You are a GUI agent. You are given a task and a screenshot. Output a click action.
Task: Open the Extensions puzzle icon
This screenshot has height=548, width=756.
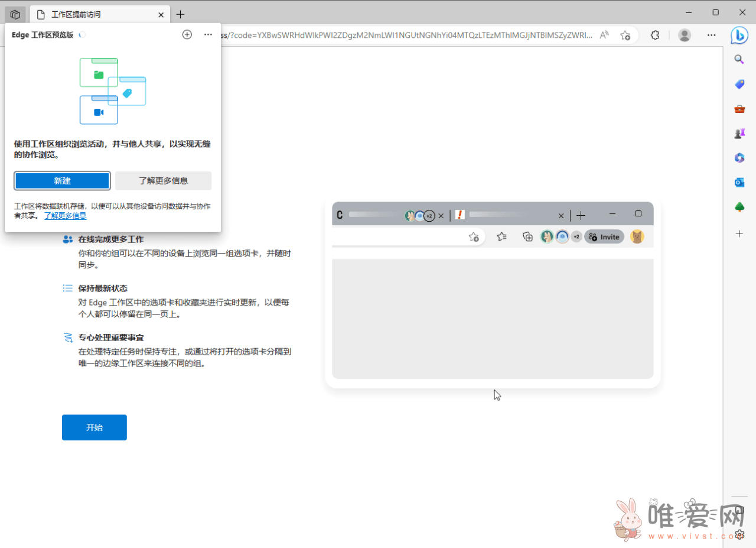pyautogui.click(x=655, y=35)
